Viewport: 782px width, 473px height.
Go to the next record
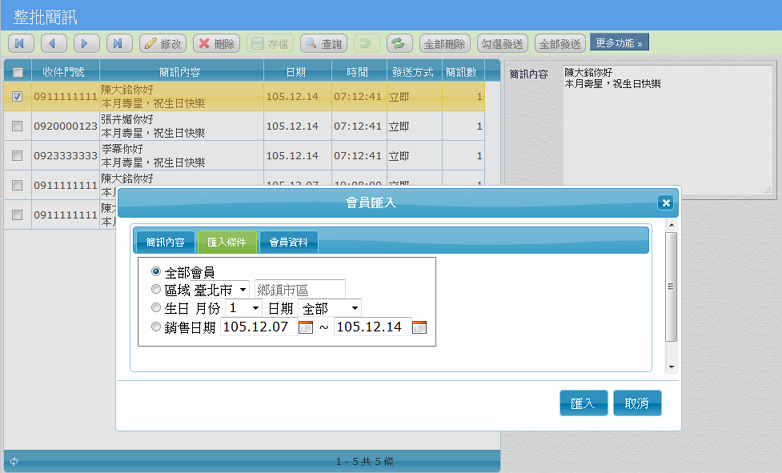[x=87, y=43]
